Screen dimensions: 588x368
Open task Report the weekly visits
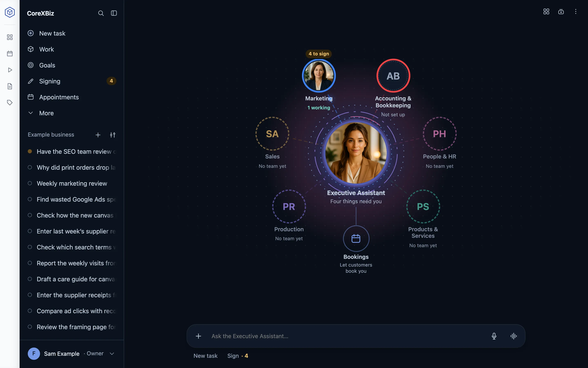coord(72,263)
